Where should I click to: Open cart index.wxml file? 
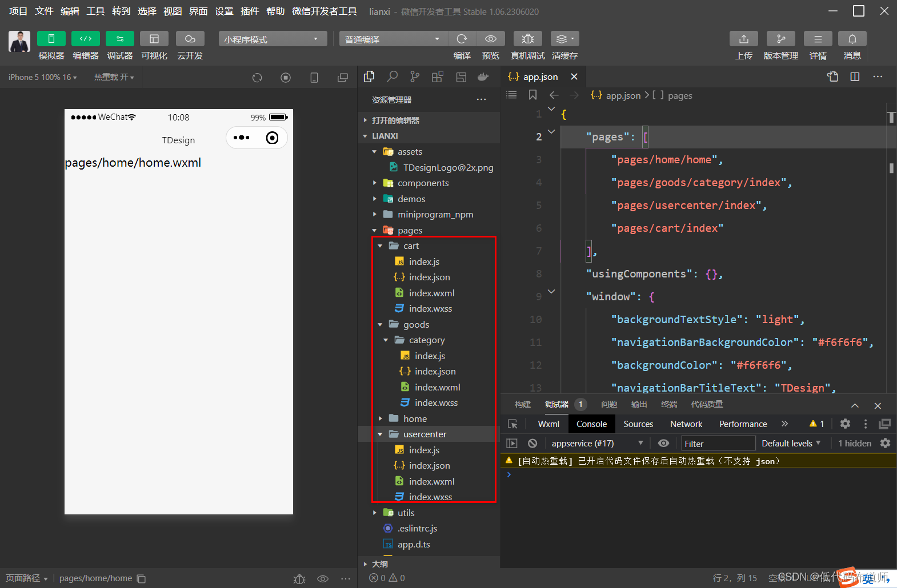coord(431,293)
